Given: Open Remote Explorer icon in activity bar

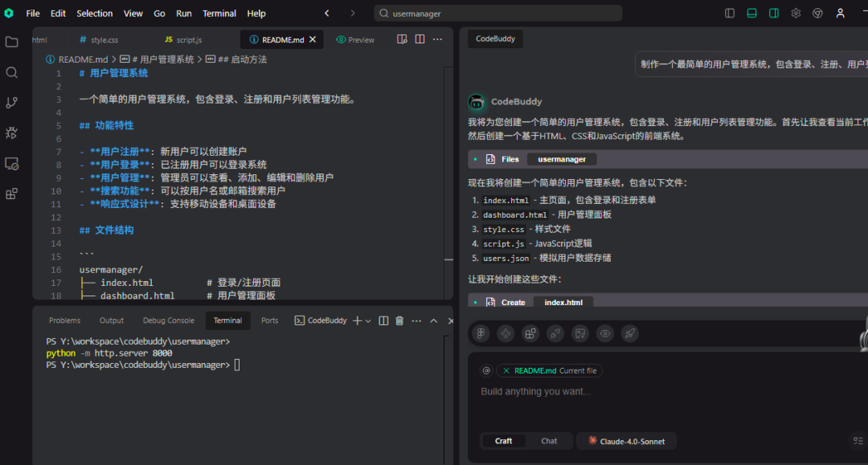Looking at the screenshot, I should click(11, 164).
